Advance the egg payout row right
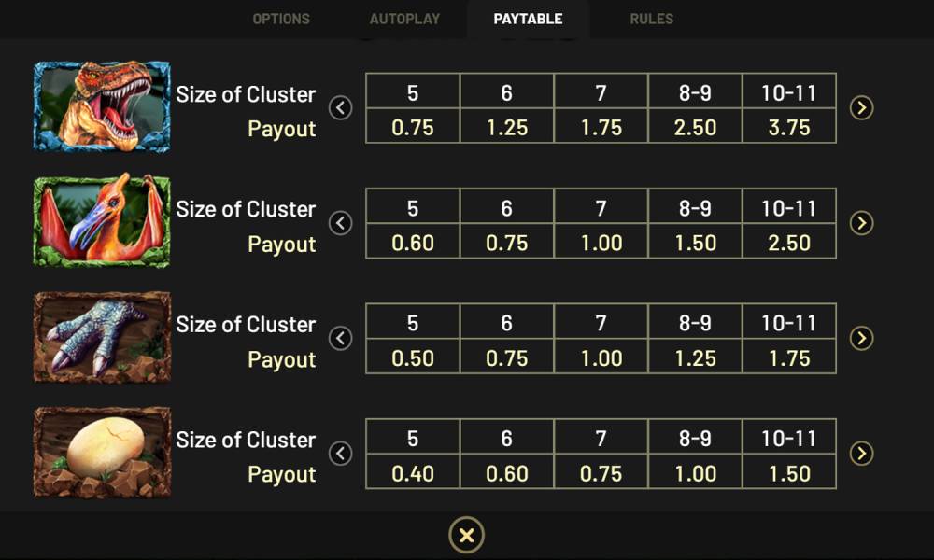934x560 pixels. tap(861, 454)
